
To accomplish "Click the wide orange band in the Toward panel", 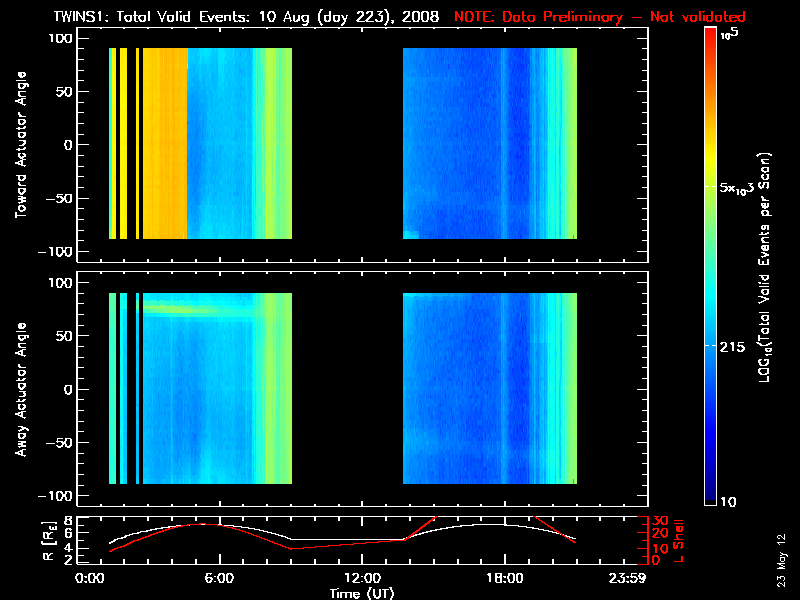I will [165, 143].
